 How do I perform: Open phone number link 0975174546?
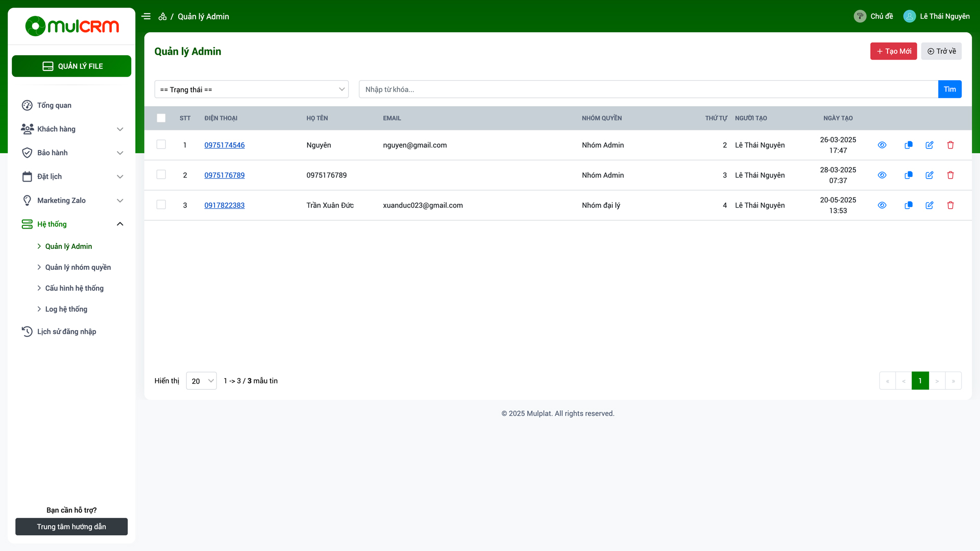[x=225, y=145]
